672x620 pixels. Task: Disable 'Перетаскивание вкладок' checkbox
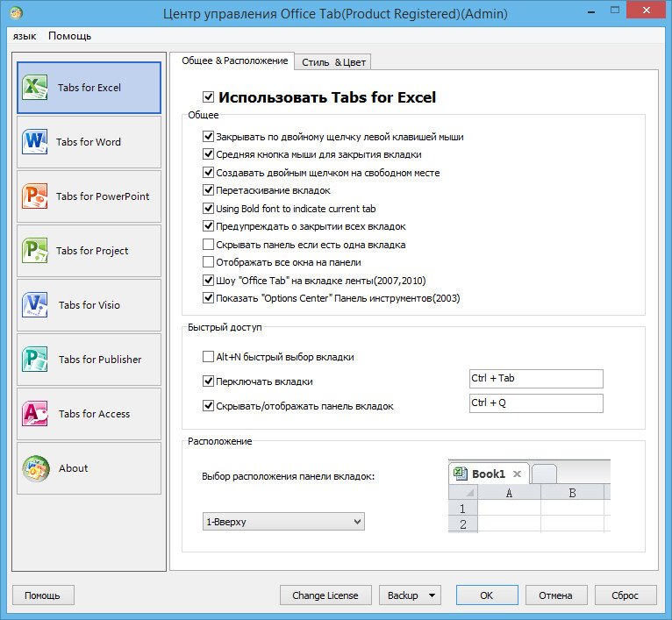coord(208,190)
